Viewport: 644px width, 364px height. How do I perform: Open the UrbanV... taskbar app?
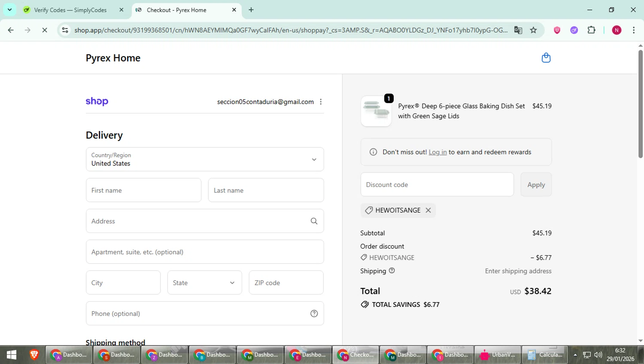point(498,355)
